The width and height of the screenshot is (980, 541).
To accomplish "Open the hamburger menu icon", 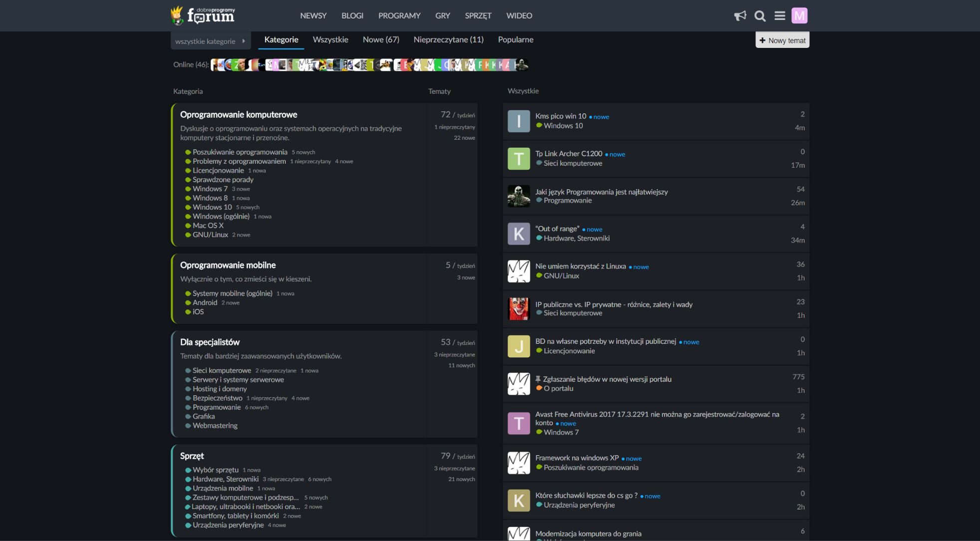I will point(780,16).
